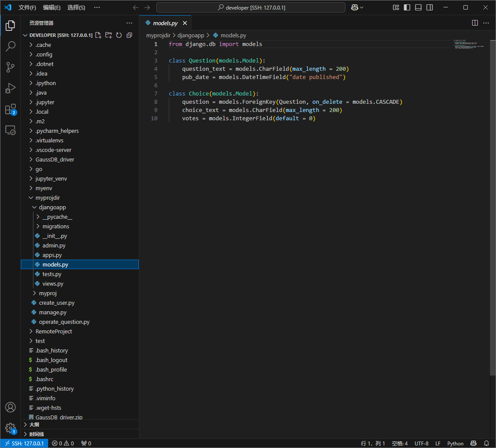Image resolution: width=496 pixels, height=448 pixels.
Task: Toggle the secondary sidebar layout button
Action: tap(430, 7)
